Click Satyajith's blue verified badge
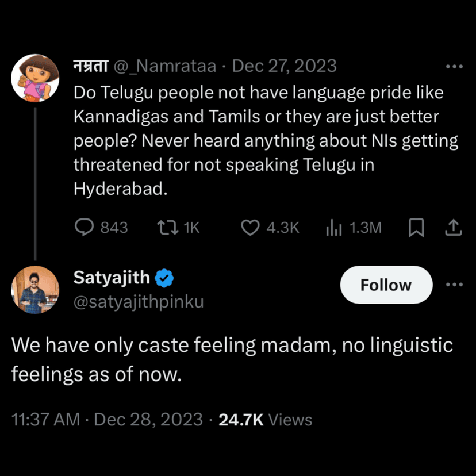 (165, 279)
